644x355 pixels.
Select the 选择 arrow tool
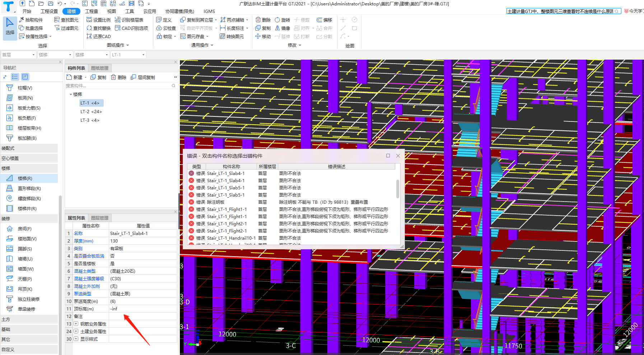[10, 28]
